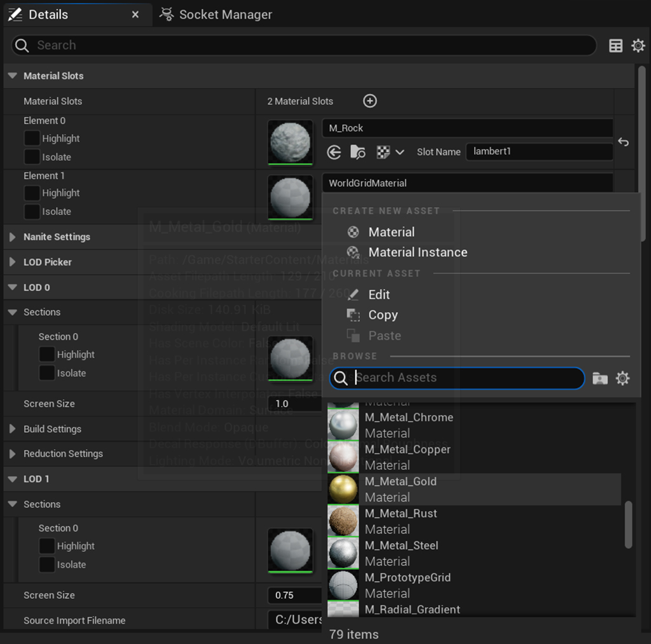
Task: Click the asset list vertical scrollbar
Action: tap(629, 524)
